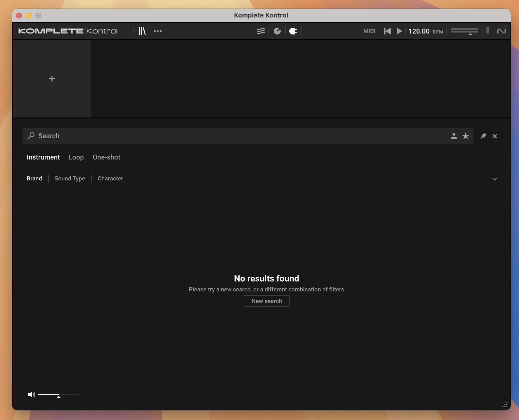Click the close search X button
This screenshot has height=420, width=519.
click(494, 135)
